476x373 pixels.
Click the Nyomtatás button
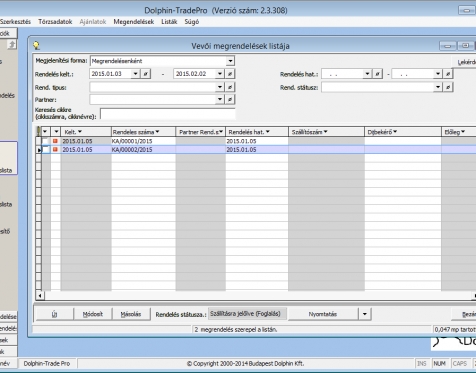click(x=323, y=314)
